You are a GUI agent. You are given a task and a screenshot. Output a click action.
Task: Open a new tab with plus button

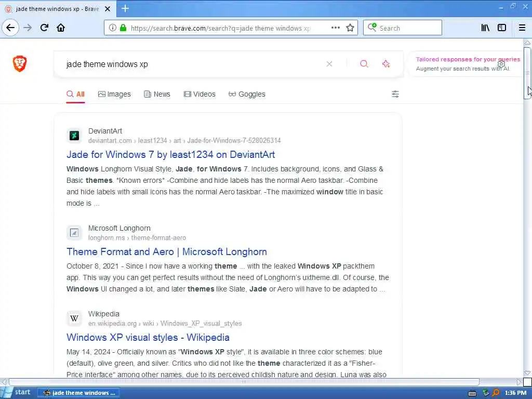[x=125, y=8]
